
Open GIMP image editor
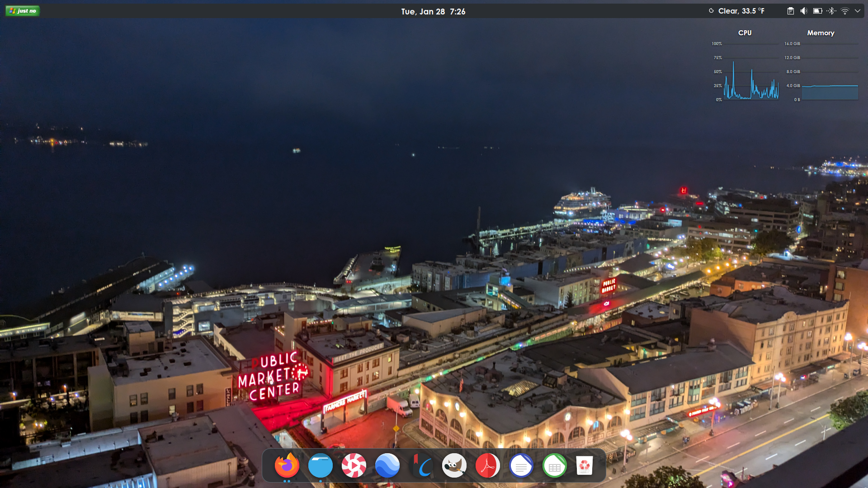[x=454, y=465]
